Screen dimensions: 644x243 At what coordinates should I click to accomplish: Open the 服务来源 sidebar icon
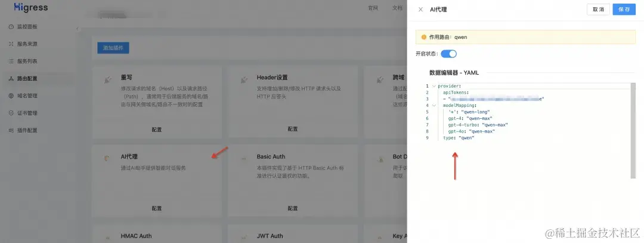pos(11,44)
